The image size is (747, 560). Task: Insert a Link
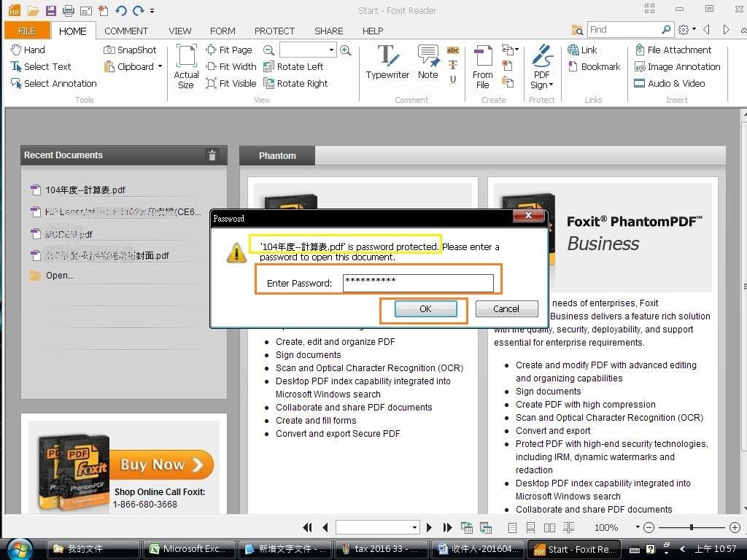point(583,50)
